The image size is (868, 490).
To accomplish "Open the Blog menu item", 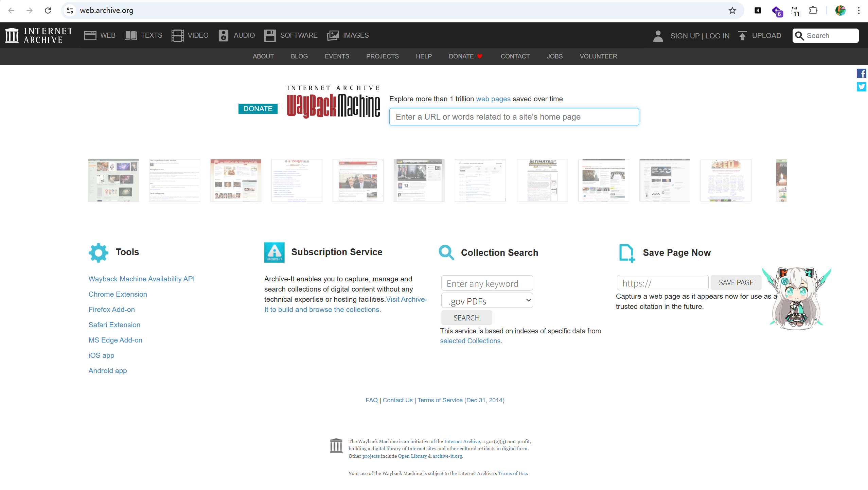I will [299, 56].
